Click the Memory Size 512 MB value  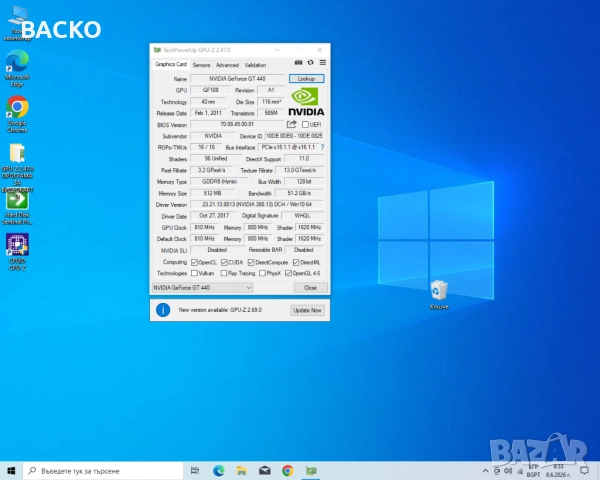(x=212, y=193)
